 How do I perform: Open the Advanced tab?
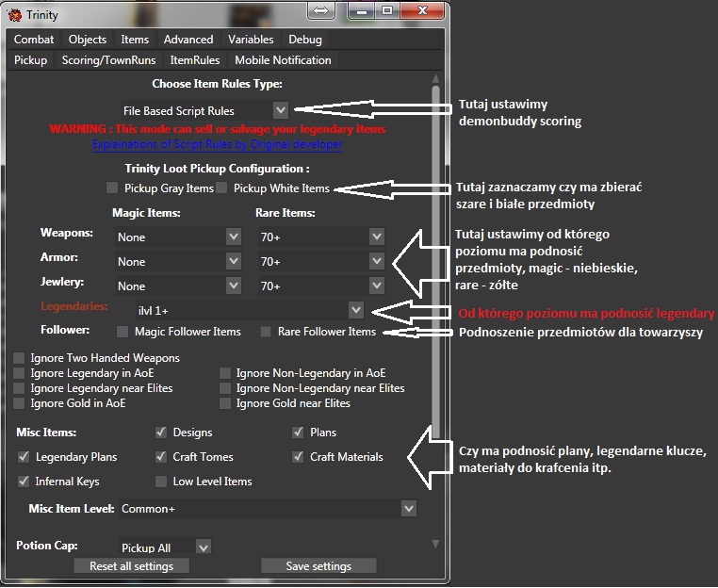coord(188,40)
